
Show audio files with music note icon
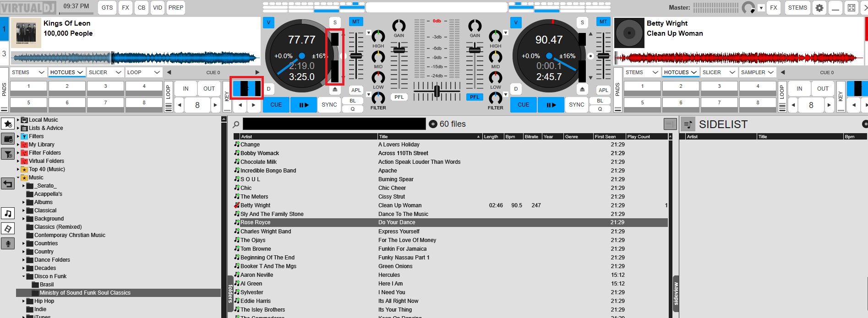pyautogui.click(x=8, y=213)
